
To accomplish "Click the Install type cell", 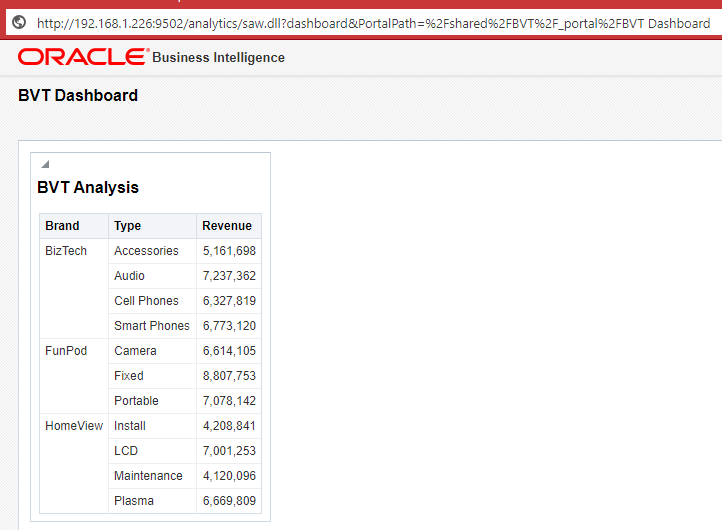I will [x=152, y=426].
